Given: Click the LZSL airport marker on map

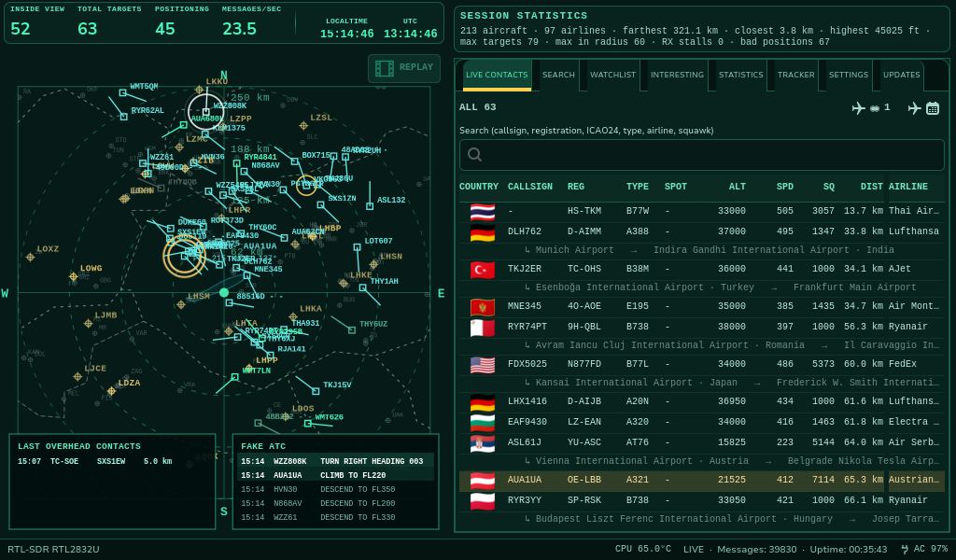Looking at the screenshot, I should (x=303, y=126).
